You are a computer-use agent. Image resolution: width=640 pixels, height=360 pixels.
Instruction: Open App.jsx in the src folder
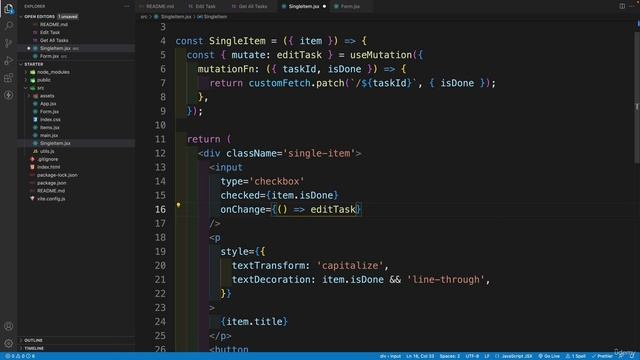pos(48,104)
